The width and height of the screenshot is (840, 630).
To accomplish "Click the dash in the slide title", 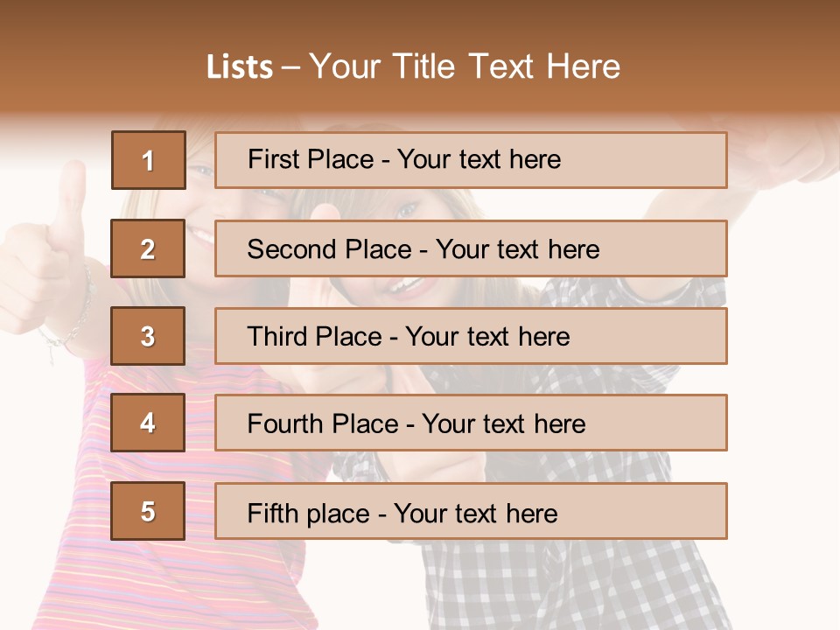I will click(290, 67).
